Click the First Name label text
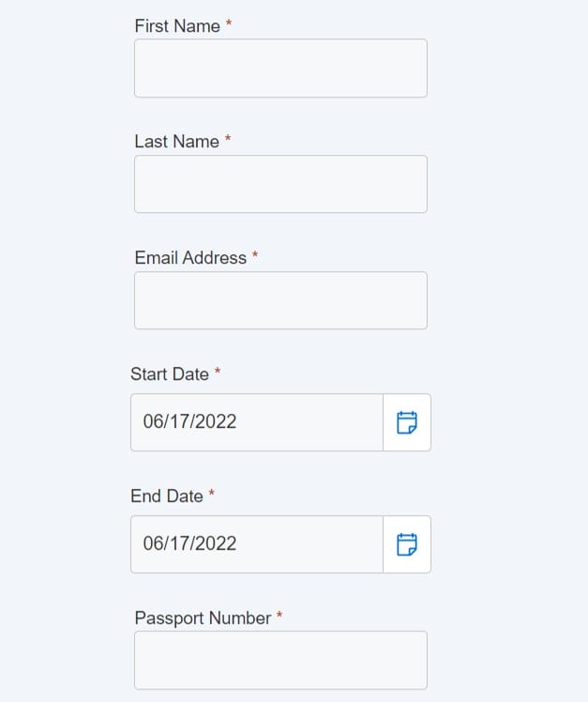The width and height of the screenshot is (588, 702). pyautogui.click(x=177, y=26)
